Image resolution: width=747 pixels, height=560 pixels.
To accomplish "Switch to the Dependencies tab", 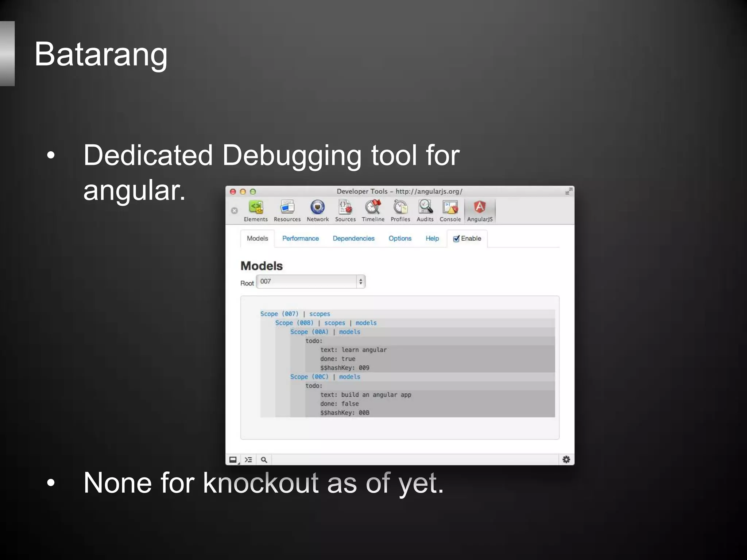I will [353, 238].
